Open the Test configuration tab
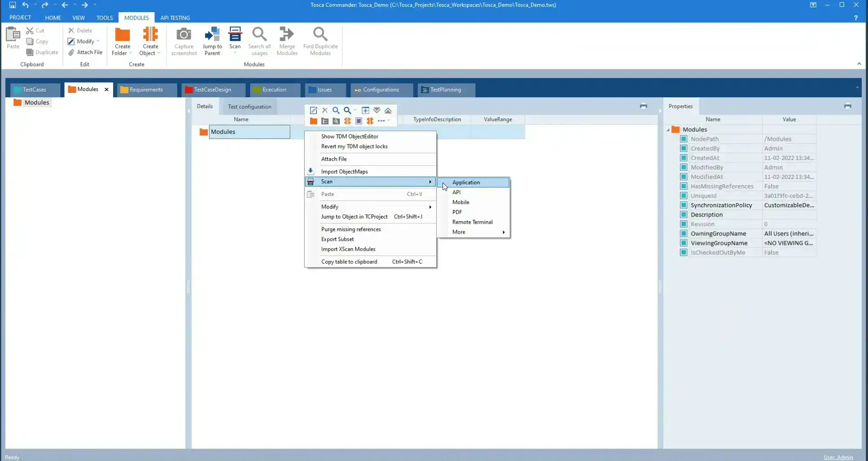This screenshot has width=868, height=461. (x=249, y=107)
